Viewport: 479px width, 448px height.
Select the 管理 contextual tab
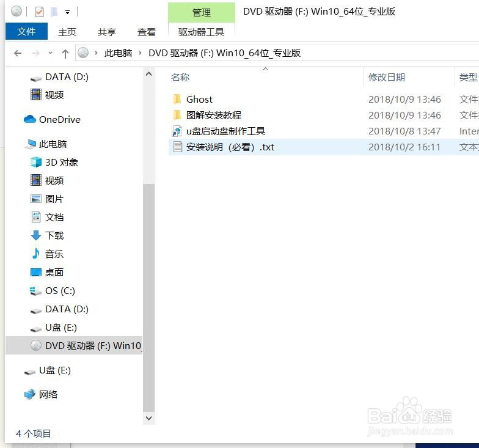pyautogui.click(x=202, y=12)
